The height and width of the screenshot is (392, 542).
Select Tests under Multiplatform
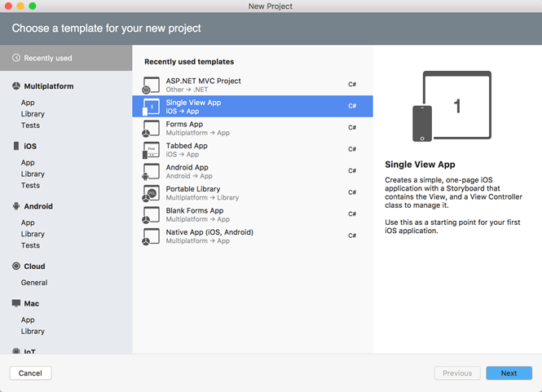pos(30,126)
